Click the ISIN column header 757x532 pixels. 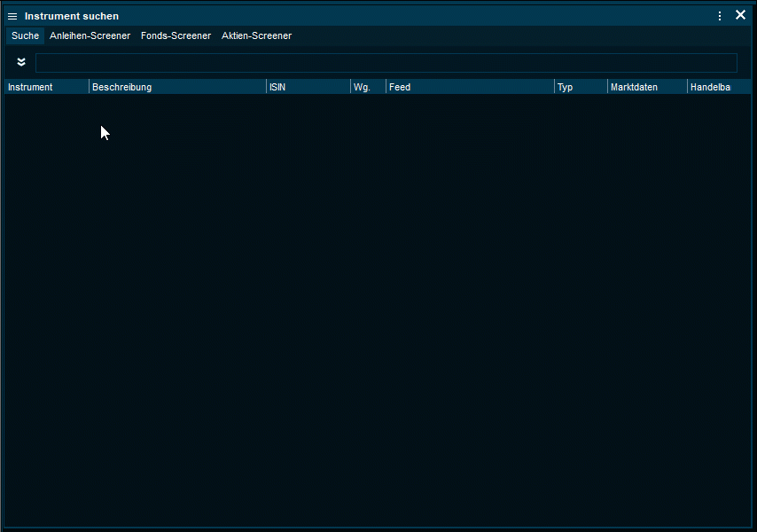[277, 87]
